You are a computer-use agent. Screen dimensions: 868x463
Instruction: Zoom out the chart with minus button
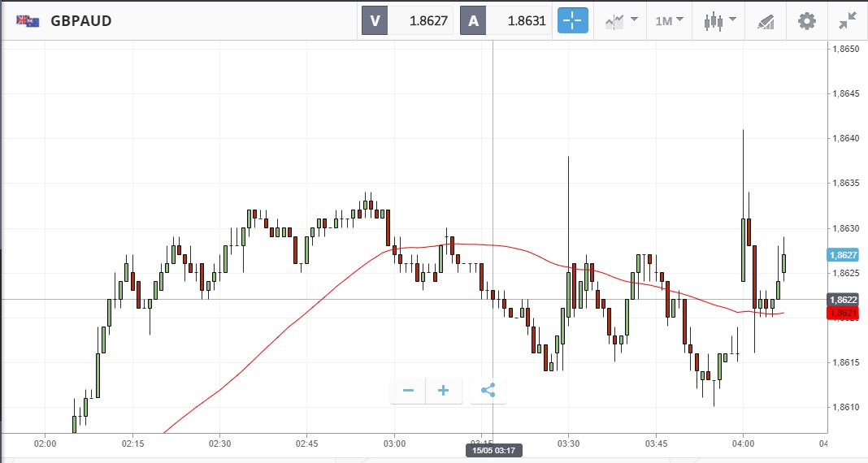(408, 391)
